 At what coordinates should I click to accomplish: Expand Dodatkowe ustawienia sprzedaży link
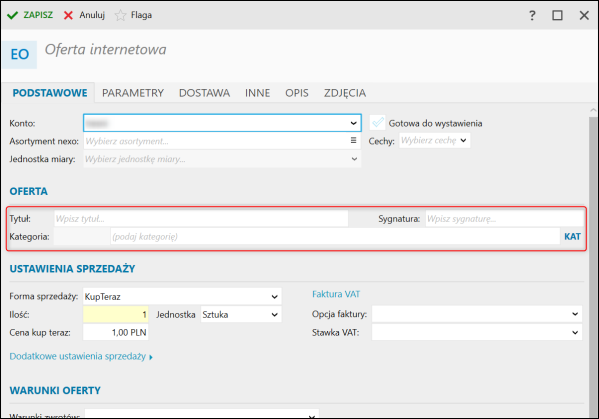[81, 356]
